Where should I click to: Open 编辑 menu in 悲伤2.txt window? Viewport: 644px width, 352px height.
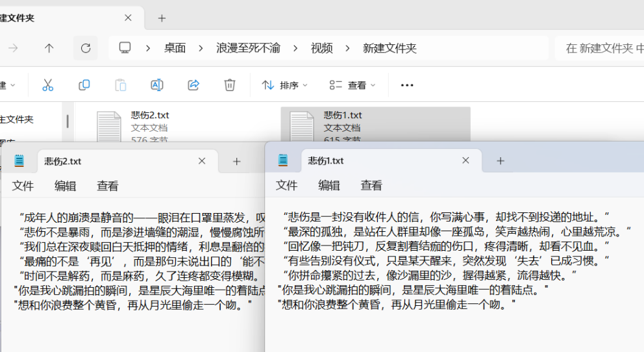point(65,186)
